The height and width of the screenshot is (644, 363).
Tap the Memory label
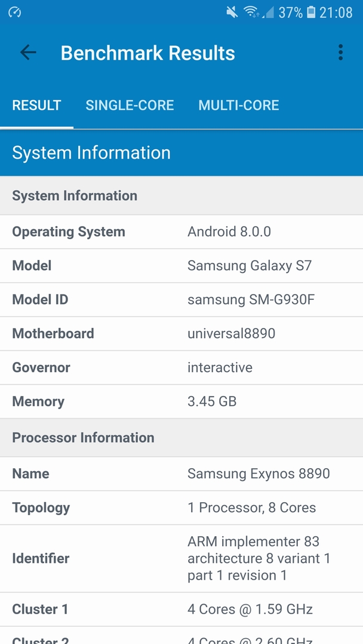38,401
